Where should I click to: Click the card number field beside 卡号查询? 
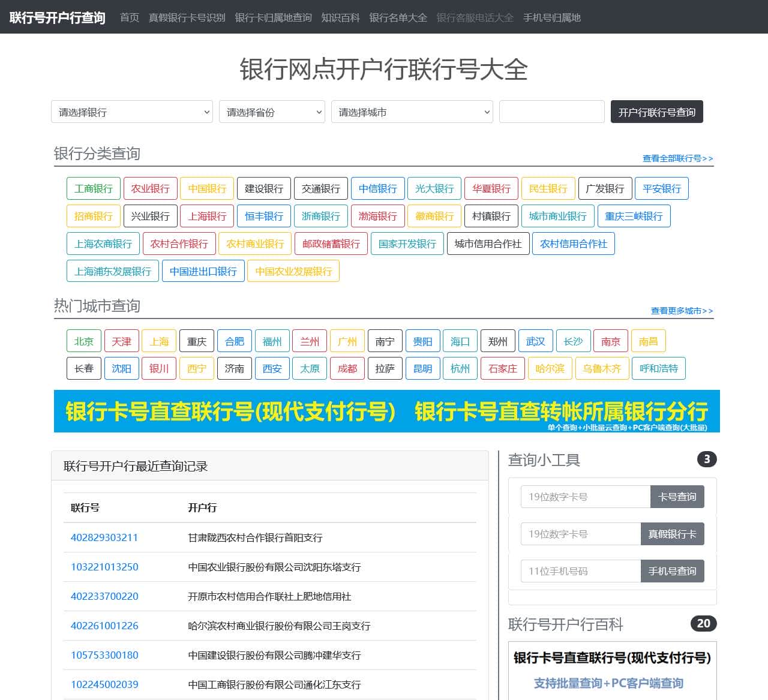[586, 497]
